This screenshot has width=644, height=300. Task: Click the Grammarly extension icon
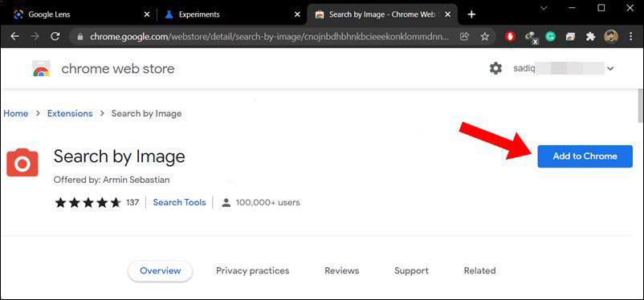tap(550, 37)
